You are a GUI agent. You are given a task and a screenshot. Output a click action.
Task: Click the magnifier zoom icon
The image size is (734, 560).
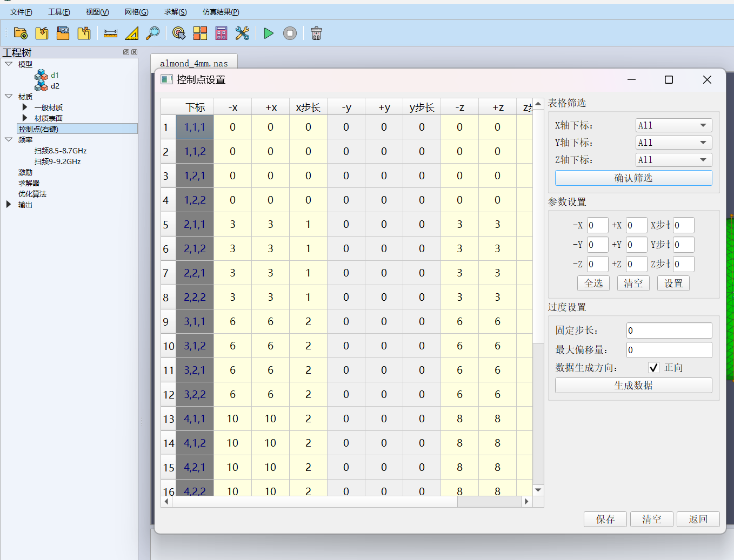(x=153, y=33)
